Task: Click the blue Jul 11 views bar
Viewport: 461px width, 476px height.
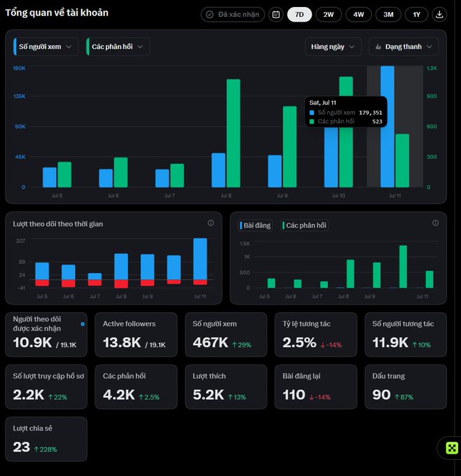Action: 387,127
